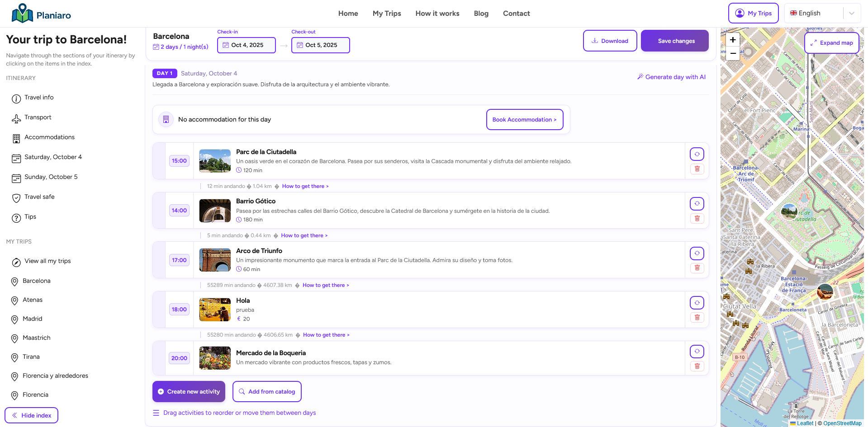Open the Contact page
The image size is (868, 427).
(x=516, y=14)
